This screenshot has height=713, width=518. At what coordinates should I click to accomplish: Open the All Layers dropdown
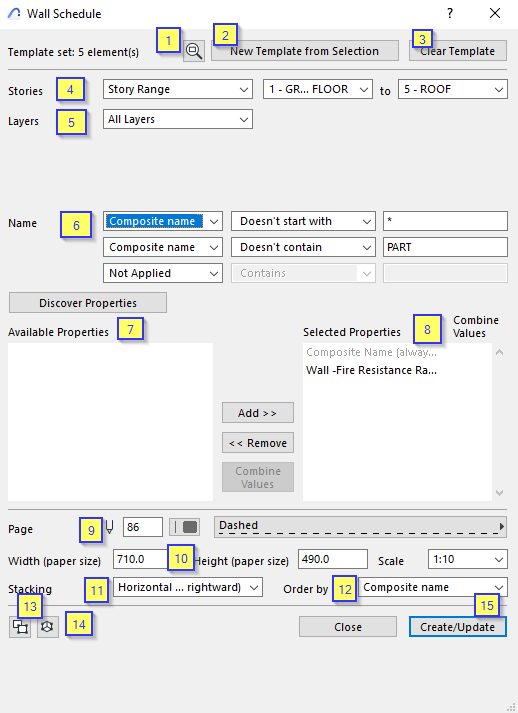point(178,119)
